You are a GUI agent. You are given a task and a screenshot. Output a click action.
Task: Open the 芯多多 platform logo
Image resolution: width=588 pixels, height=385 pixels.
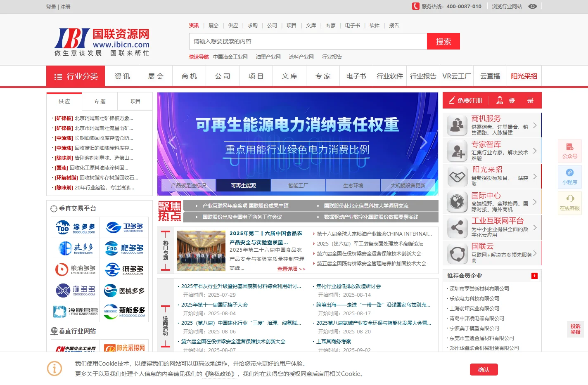pos(76,291)
